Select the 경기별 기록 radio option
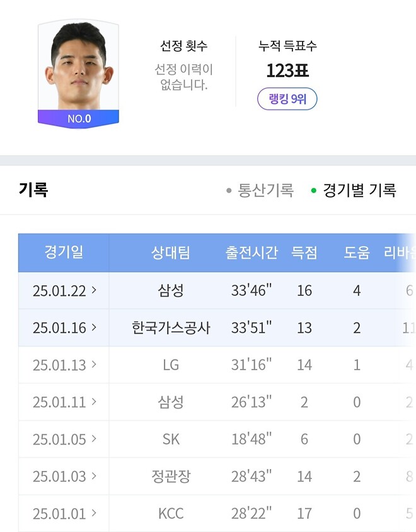The image size is (416, 532). 354,190
